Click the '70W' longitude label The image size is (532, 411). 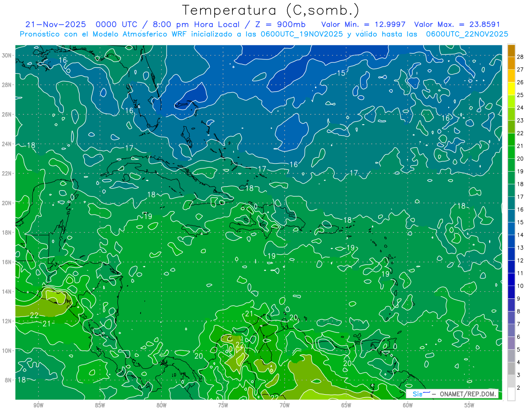285,405
